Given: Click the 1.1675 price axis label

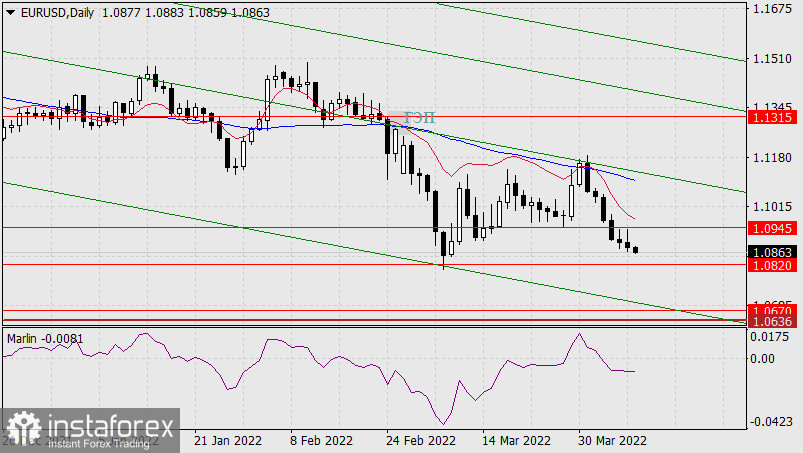Looking at the screenshot, I should tap(773, 9).
